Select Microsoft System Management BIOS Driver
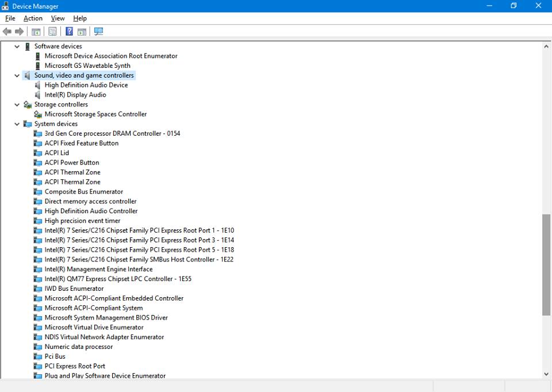 106,318
